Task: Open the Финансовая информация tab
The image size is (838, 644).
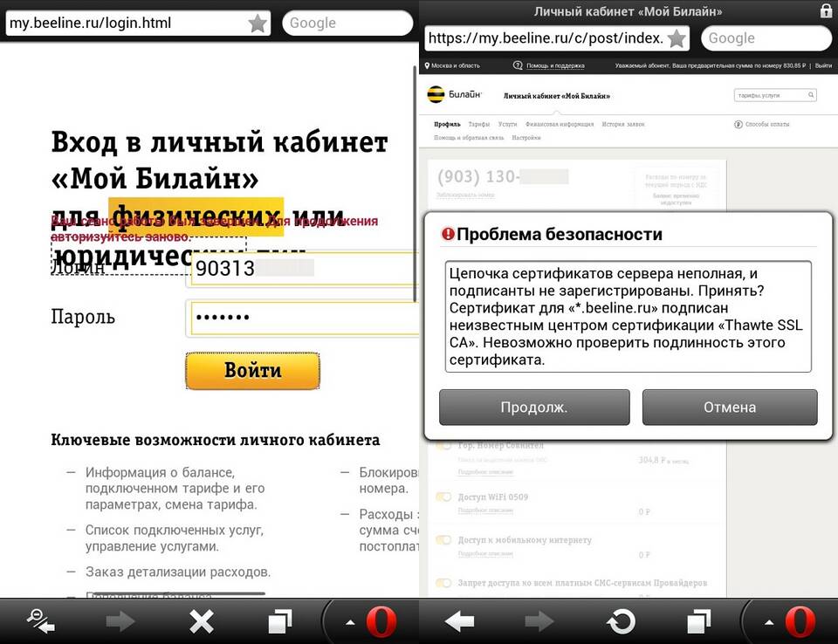Action: [560, 124]
